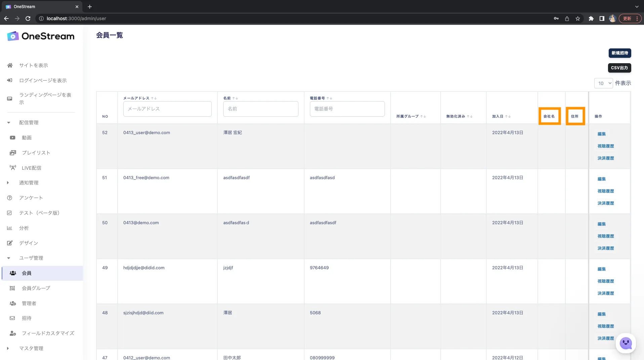Focus the メールアドレス filter input

pyautogui.click(x=167, y=109)
